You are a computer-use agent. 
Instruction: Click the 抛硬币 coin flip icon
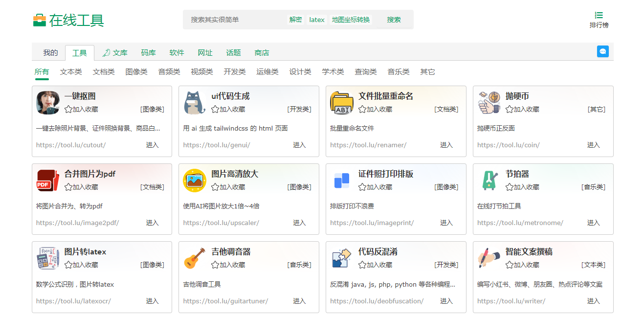488,100
